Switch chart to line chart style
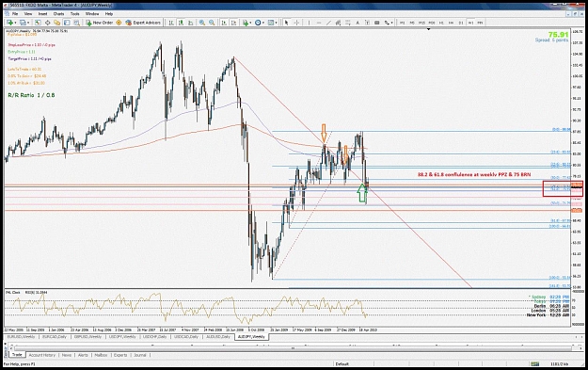 190,23
